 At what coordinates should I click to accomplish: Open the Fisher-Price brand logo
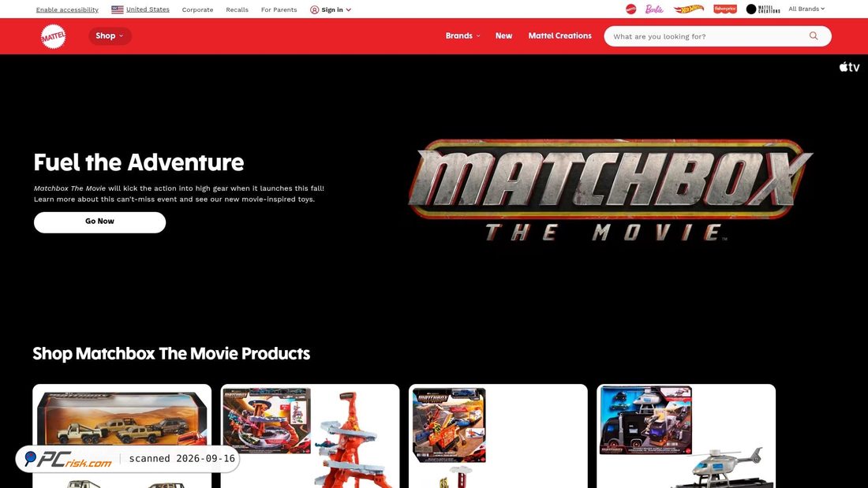coord(724,9)
